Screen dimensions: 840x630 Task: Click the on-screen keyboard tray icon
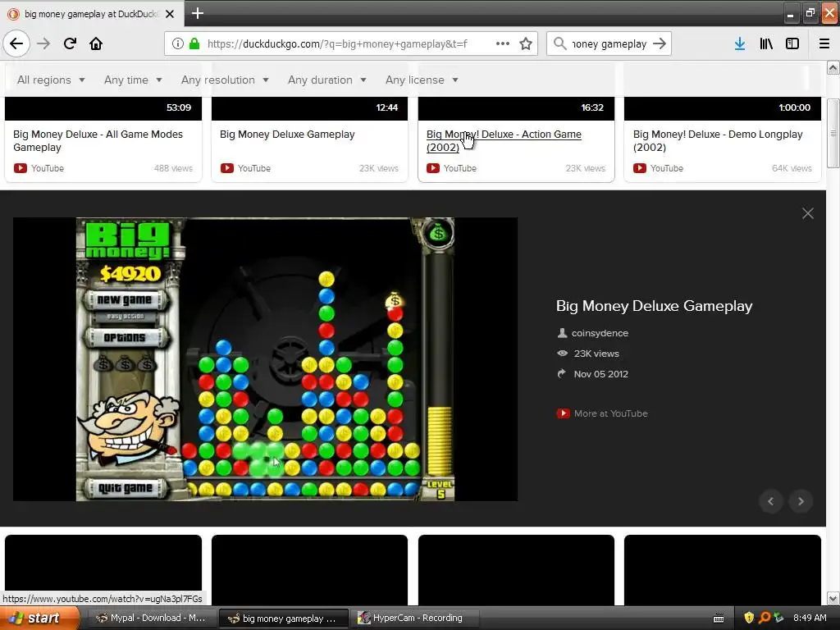(719, 619)
